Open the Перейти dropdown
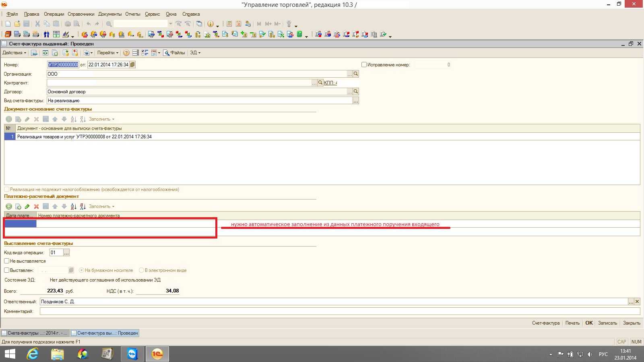644x362 pixels. [107, 53]
